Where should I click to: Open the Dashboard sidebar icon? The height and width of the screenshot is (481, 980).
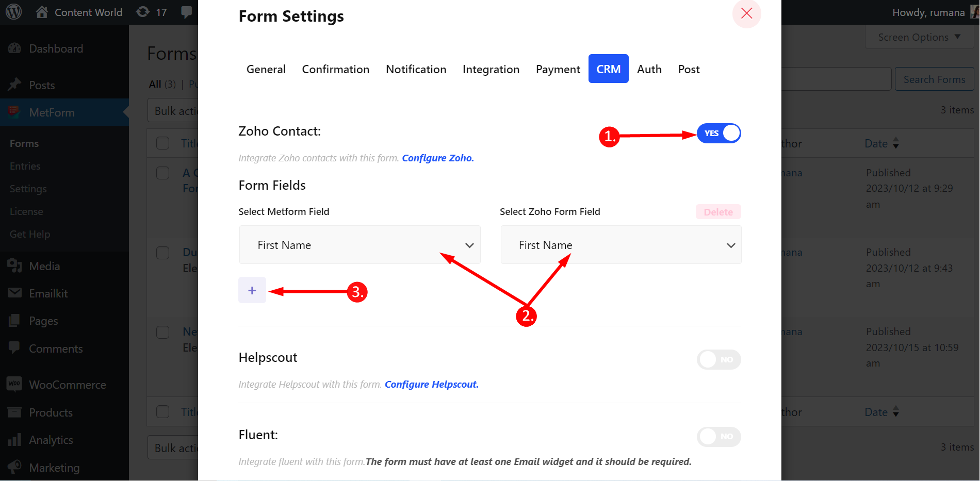(x=14, y=48)
